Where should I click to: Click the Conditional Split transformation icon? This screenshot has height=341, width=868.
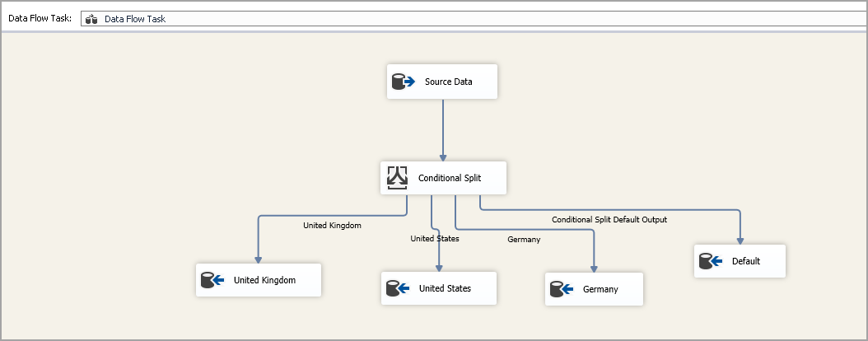[x=398, y=177]
